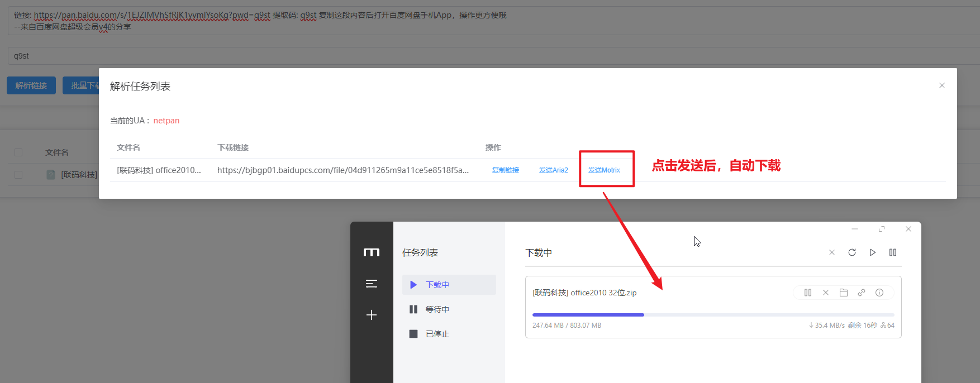980x383 pixels.
Task: Click the Motrix logo icon in sidebar
Action: 372,252
